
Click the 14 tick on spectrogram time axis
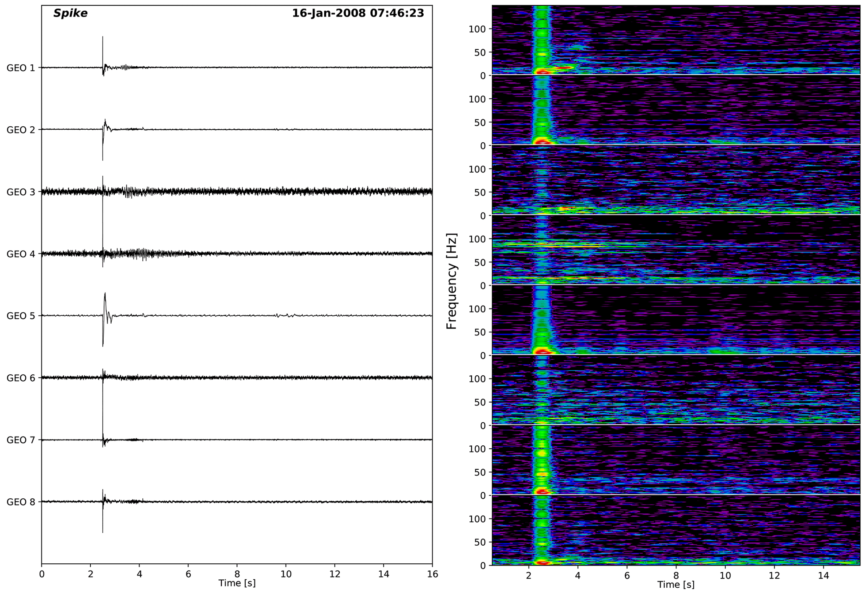point(823,574)
